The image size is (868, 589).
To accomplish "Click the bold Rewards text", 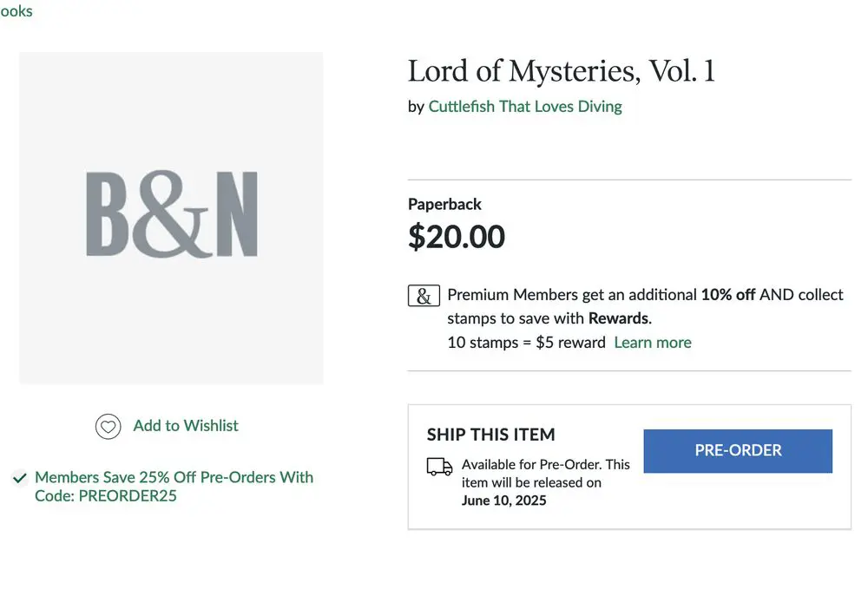I will (619, 318).
